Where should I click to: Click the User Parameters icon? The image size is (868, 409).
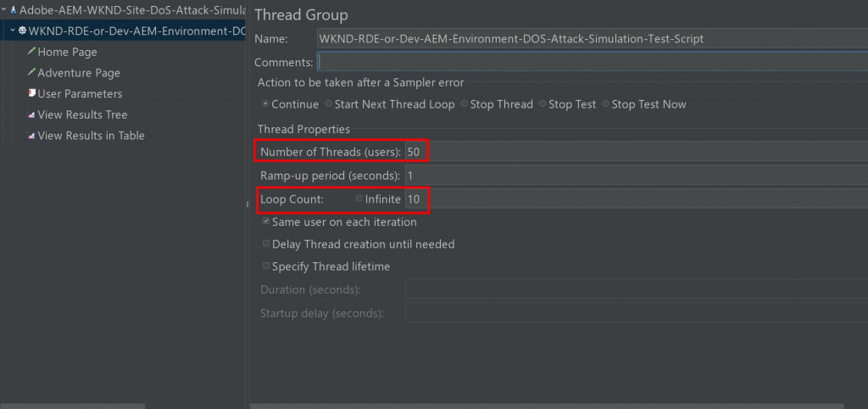(x=31, y=93)
